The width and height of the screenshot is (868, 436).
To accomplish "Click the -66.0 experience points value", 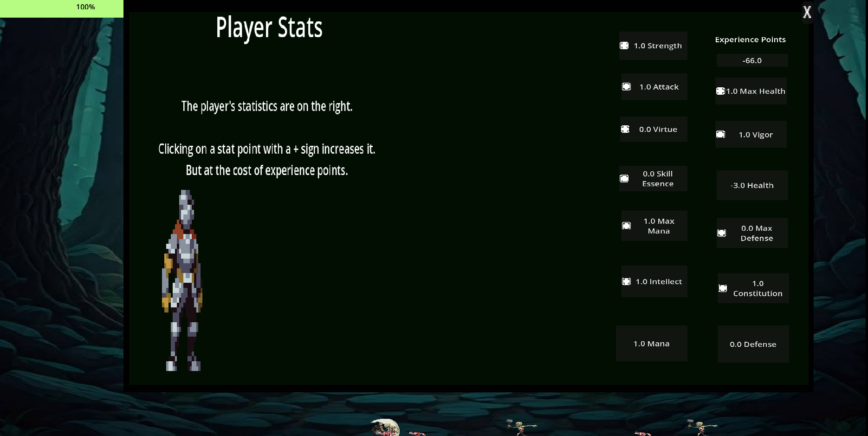I will (752, 60).
